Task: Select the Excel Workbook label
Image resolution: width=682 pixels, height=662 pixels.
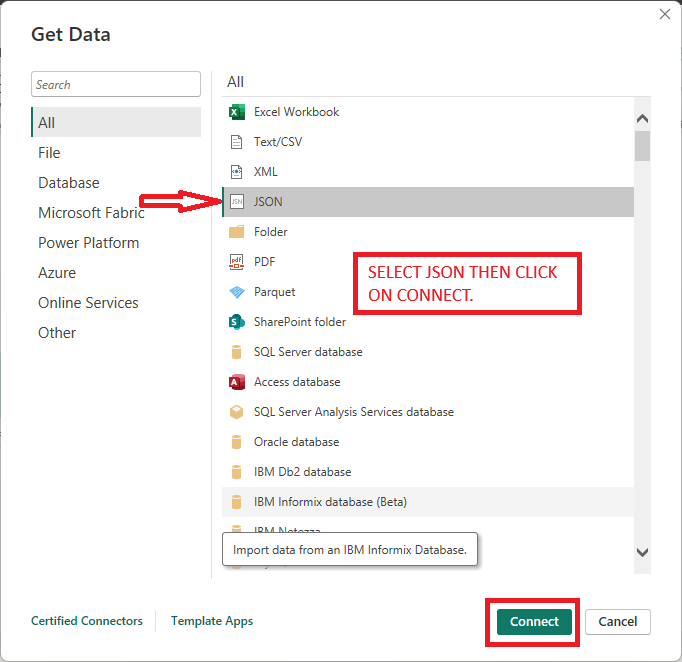Action: click(x=296, y=112)
